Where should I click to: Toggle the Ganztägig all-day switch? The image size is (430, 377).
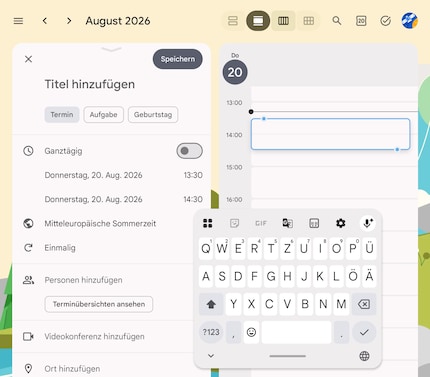(x=189, y=151)
